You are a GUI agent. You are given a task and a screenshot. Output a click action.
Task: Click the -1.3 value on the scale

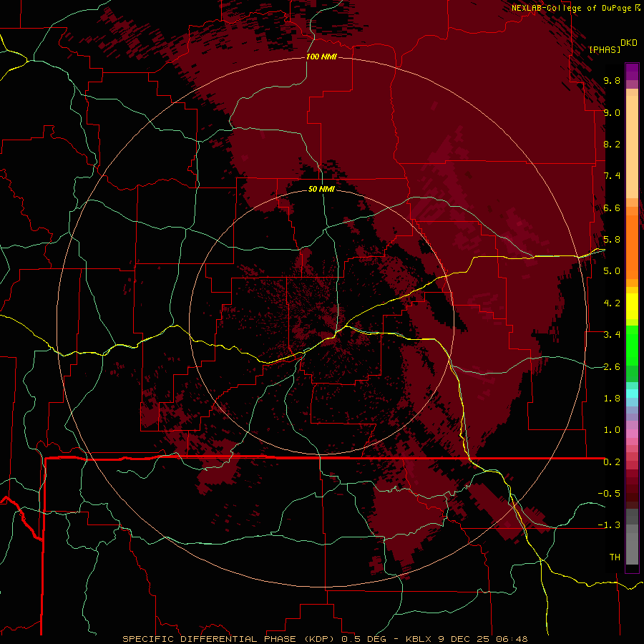pyautogui.click(x=609, y=525)
